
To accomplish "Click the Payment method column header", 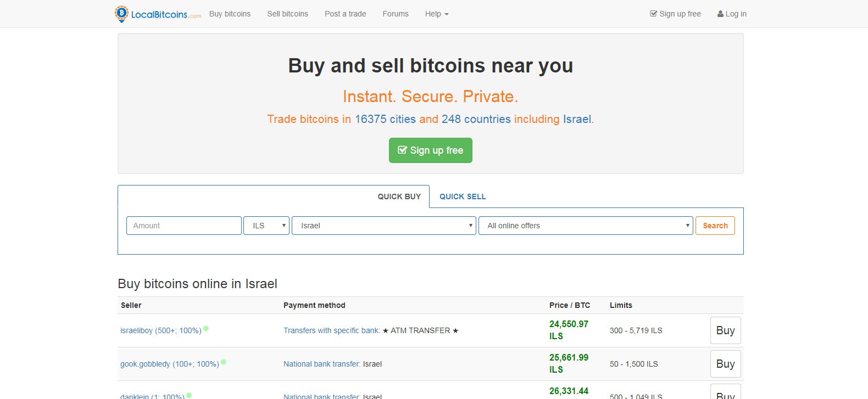I will click(314, 305).
